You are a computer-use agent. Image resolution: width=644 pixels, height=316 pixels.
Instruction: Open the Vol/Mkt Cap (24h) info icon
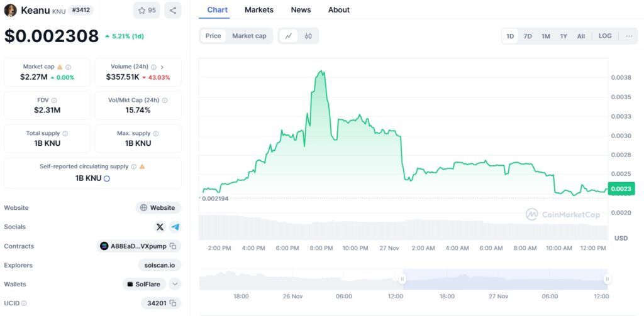(x=165, y=100)
